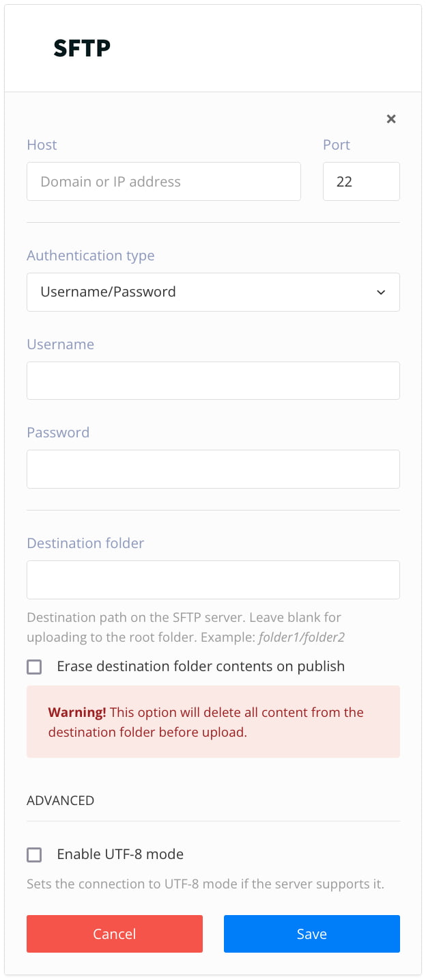Open the Authentication type dropdown
The image size is (426, 980).
[x=213, y=292]
